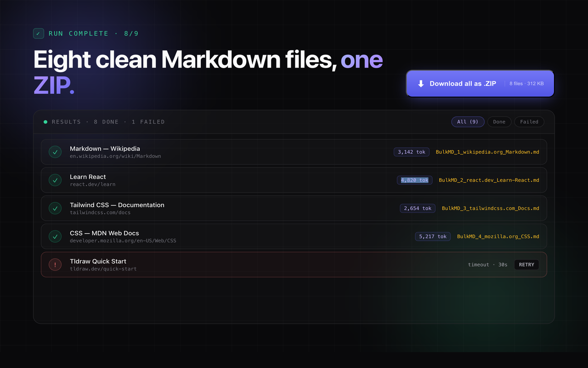Click the tailwindcss.com/docs URL
The width and height of the screenshot is (588, 368).
[100, 213]
